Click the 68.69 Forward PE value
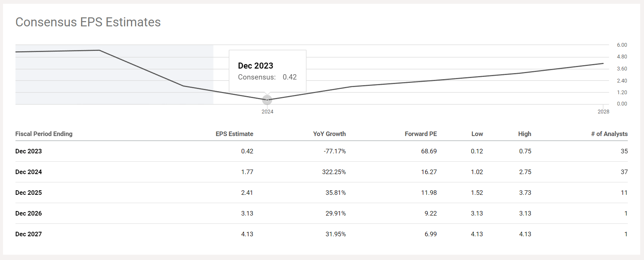Screen dimensions: 644x260 pos(429,151)
